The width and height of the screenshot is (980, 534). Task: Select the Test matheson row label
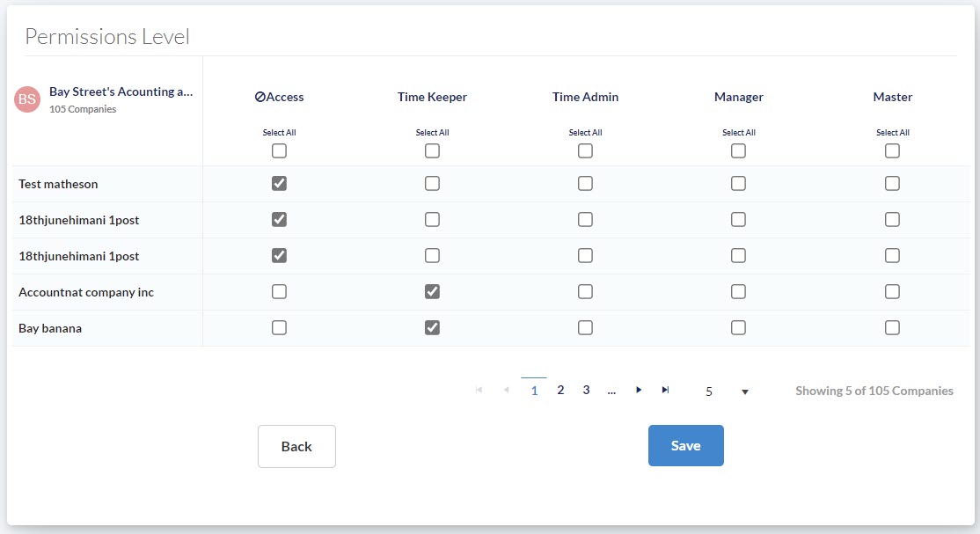point(58,183)
